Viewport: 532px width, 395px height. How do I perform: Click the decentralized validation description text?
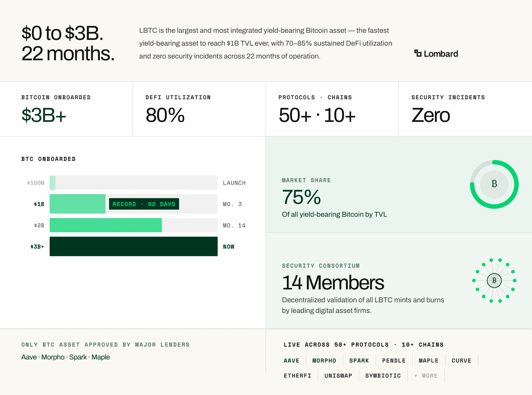(363, 305)
